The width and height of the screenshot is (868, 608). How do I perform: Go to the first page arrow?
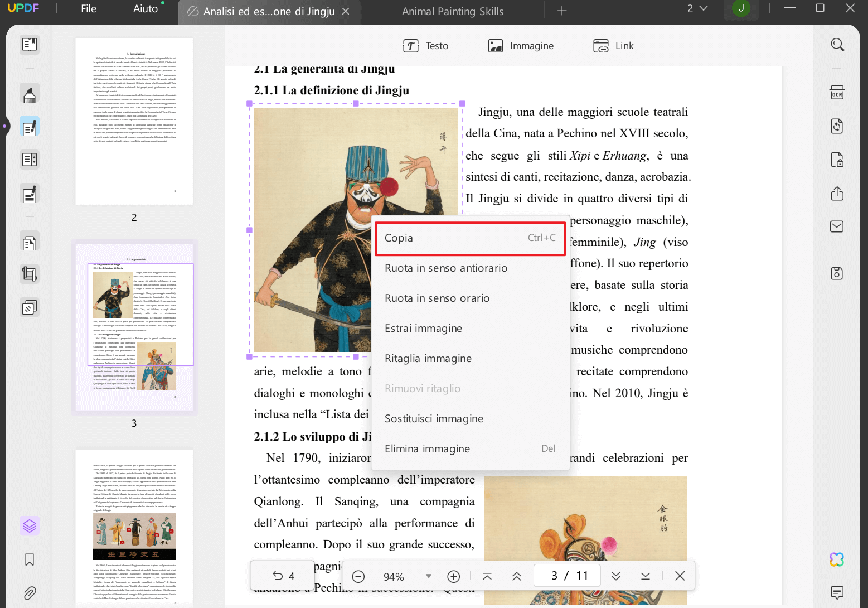pos(487,576)
